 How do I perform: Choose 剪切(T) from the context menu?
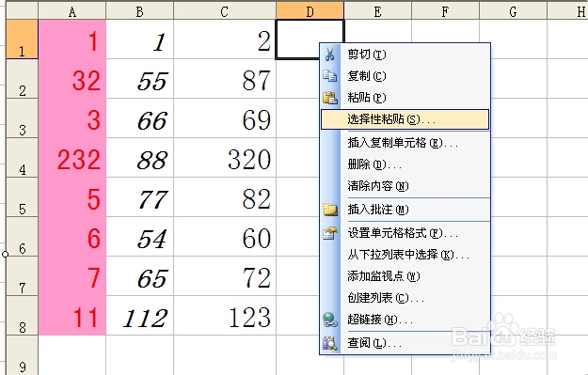(405, 55)
